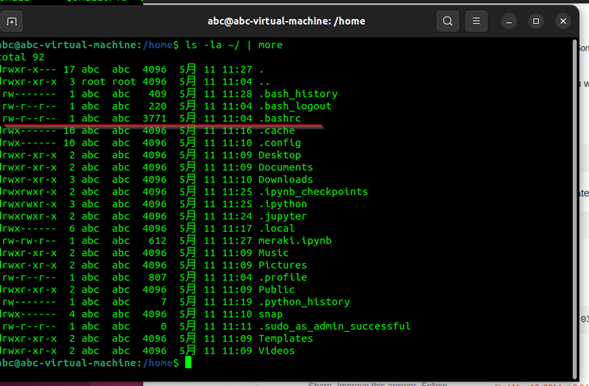Click the snap directory name

pos(271,314)
